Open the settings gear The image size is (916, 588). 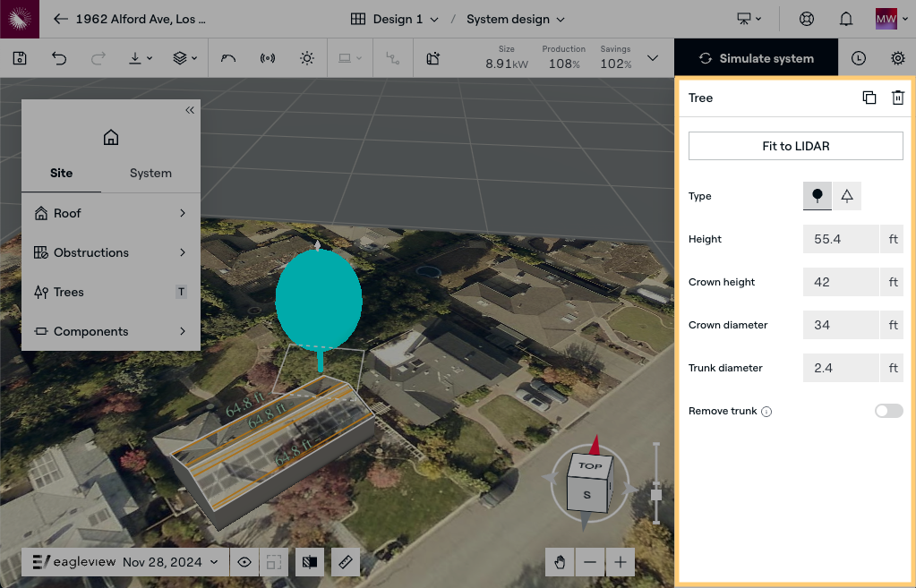(x=897, y=58)
